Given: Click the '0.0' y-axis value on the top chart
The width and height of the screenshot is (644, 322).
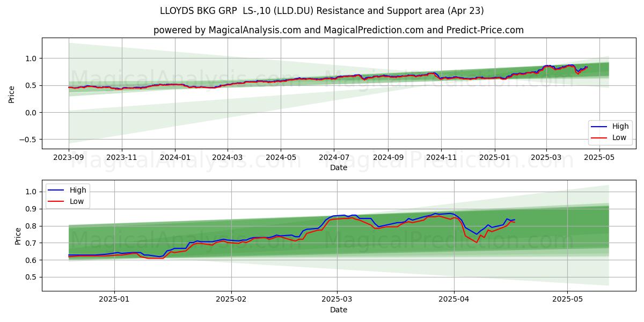Looking at the screenshot, I should pyautogui.click(x=32, y=113).
